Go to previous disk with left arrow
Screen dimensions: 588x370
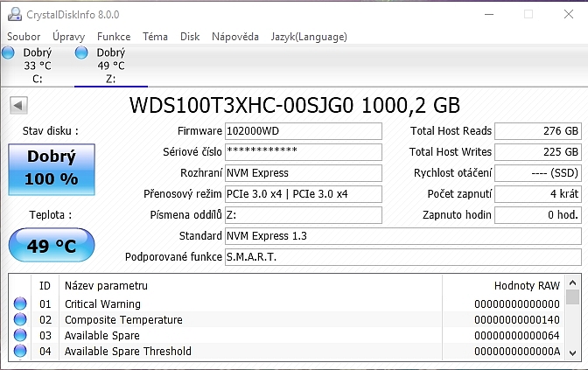18,105
